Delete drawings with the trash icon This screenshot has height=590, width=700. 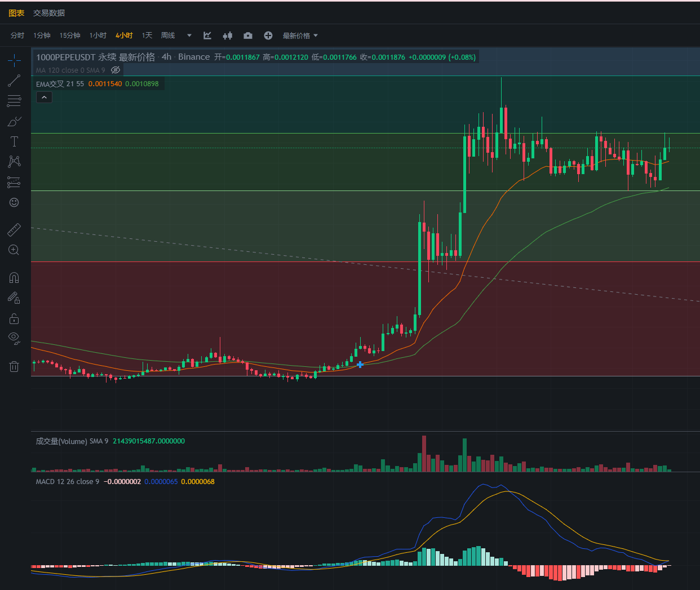click(x=14, y=366)
